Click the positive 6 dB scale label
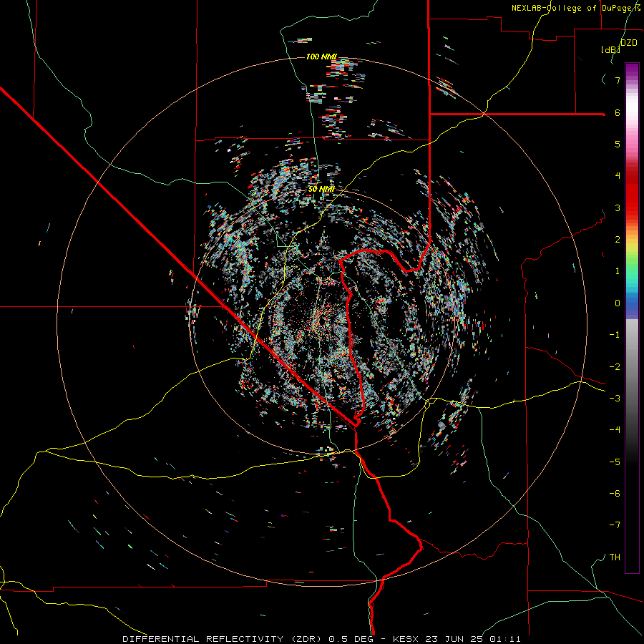The width and height of the screenshot is (644, 644). pyautogui.click(x=618, y=112)
